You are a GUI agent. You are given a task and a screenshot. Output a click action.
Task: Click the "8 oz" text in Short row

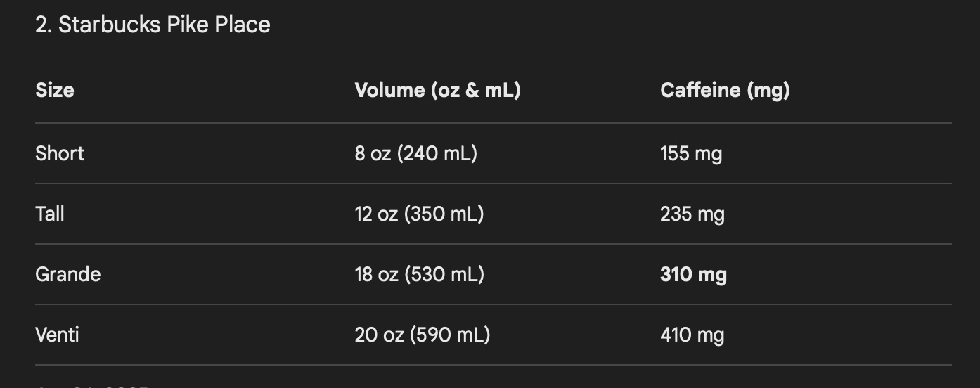point(372,153)
